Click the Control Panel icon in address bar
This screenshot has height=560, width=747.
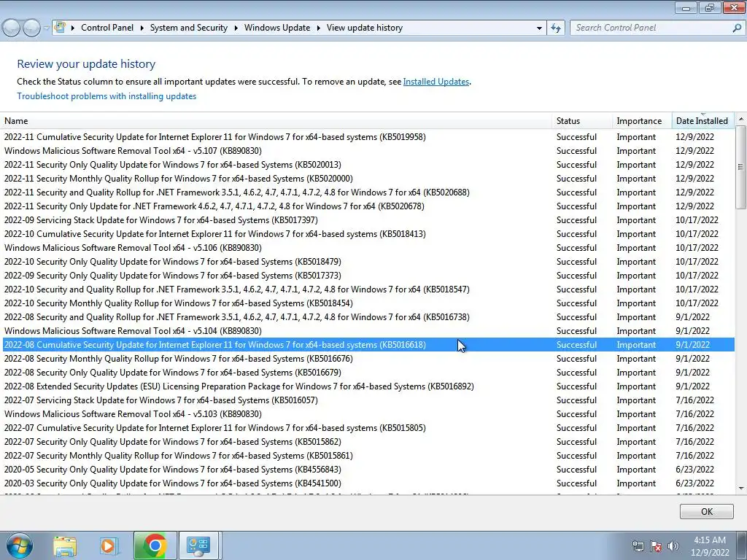pos(60,27)
